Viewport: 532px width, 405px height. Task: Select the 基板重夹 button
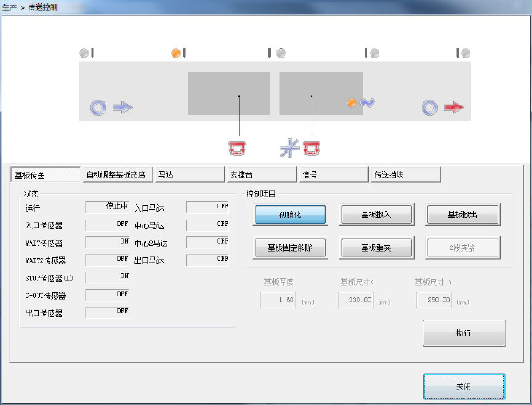[x=376, y=248]
